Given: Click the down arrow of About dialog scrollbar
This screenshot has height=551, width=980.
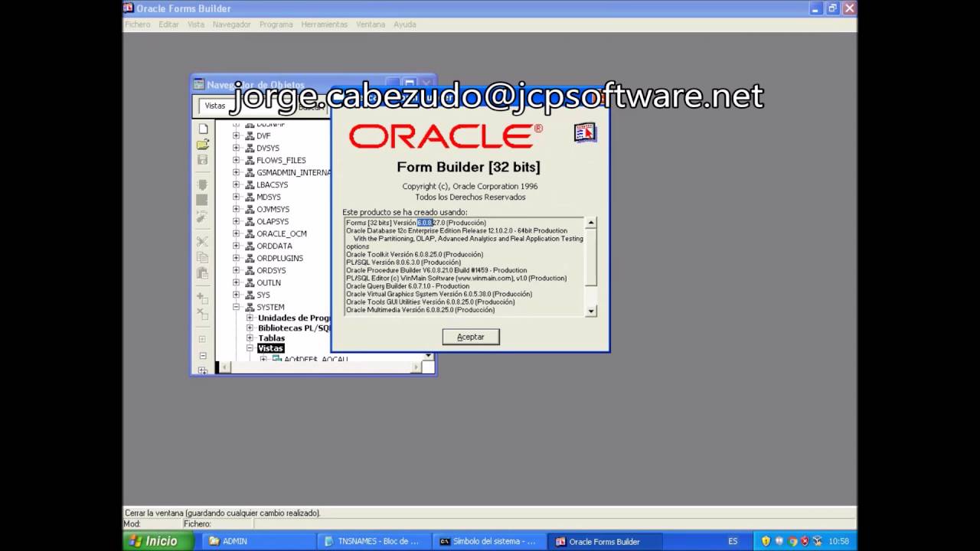Looking at the screenshot, I should coord(590,311).
